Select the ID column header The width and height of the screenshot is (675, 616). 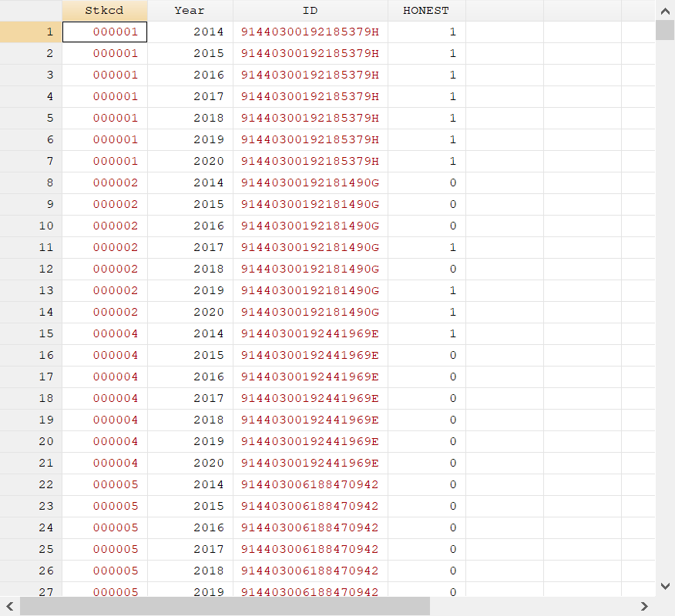pos(311,11)
